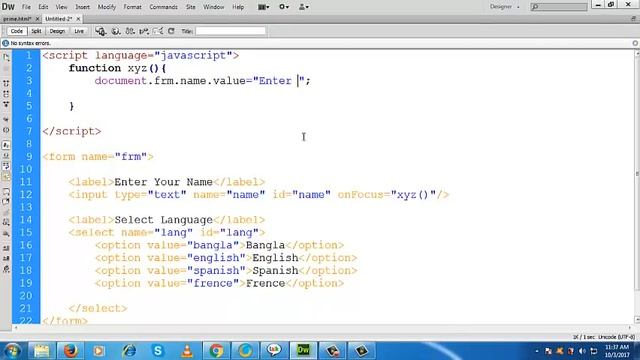Switch to Split view

click(x=36, y=31)
